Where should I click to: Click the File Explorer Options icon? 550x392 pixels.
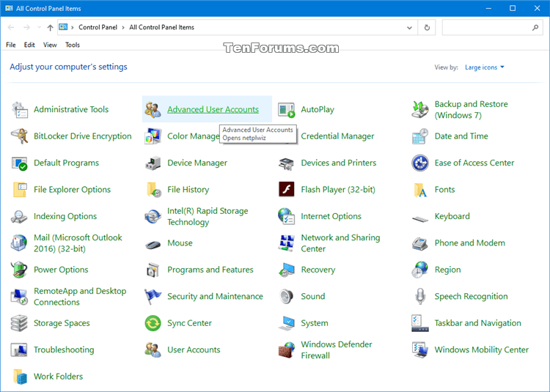(x=19, y=190)
